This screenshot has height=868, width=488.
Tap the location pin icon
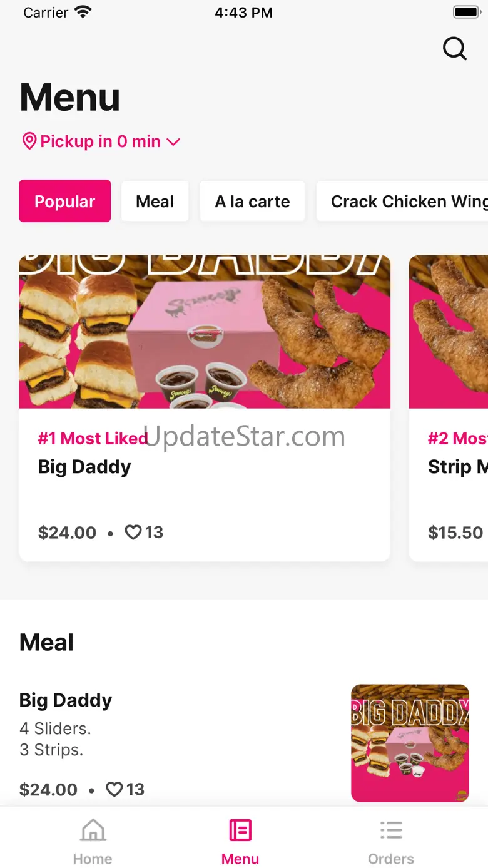29,141
